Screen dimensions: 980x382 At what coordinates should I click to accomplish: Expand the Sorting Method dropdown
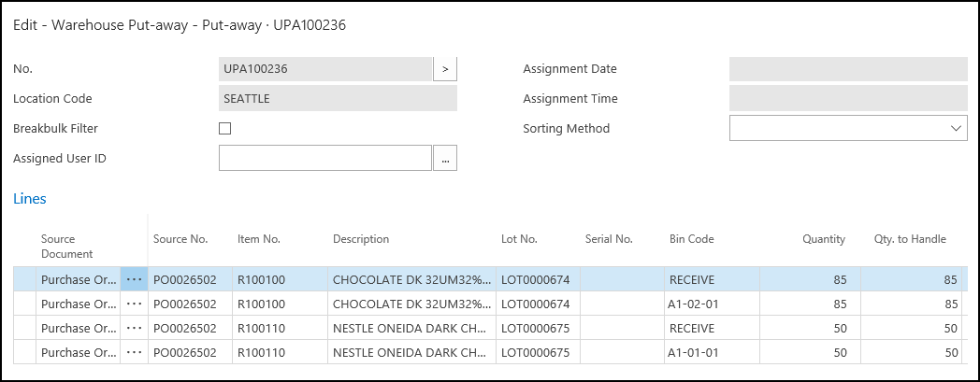tap(956, 129)
